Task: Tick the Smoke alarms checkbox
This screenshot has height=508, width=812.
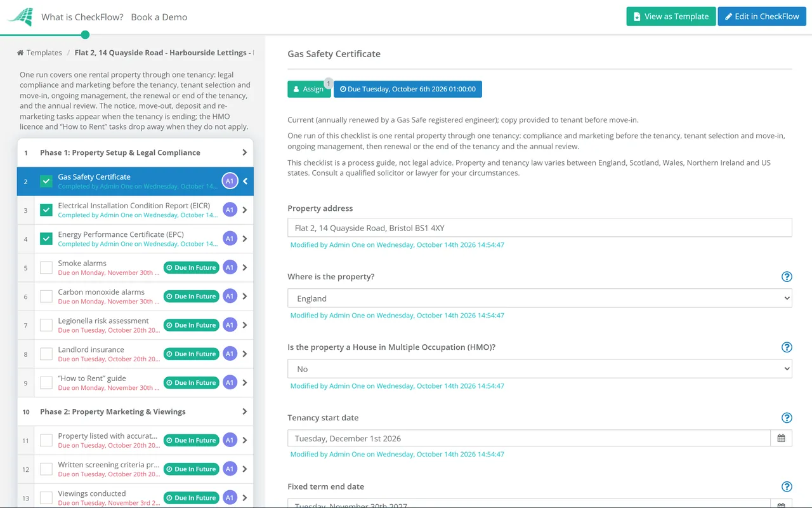Action: [46, 267]
